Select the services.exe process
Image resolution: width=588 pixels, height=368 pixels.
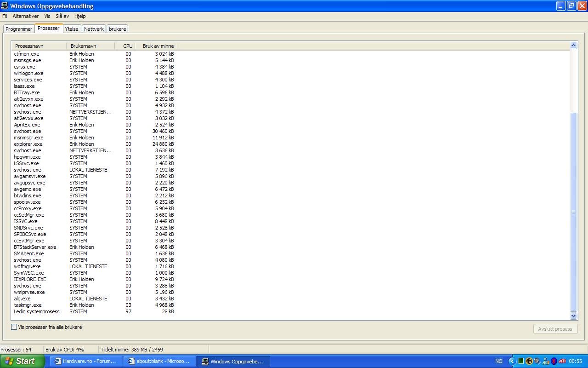click(94, 80)
